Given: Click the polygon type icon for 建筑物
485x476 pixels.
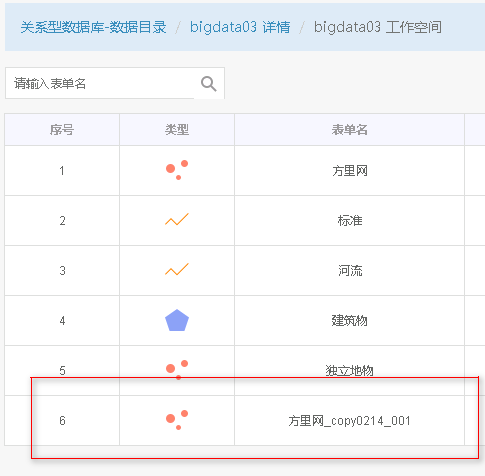Looking at the screenshot, I should (x=177, y=320).
